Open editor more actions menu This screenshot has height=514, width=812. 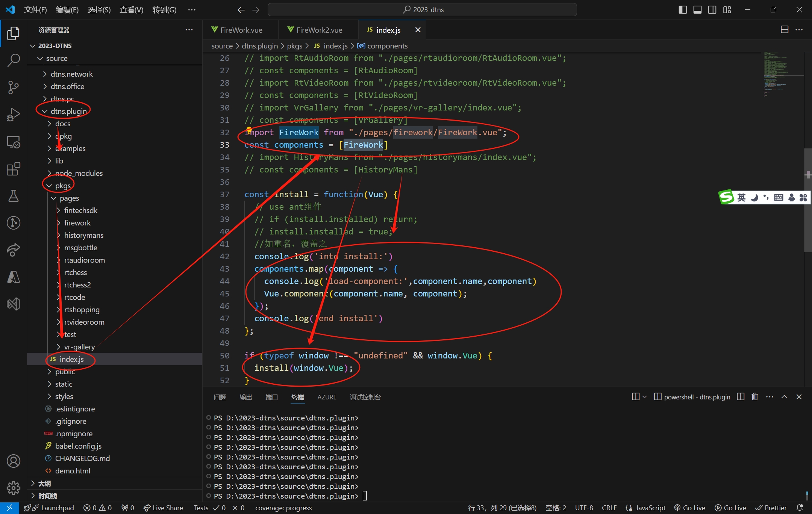[799, 30]
